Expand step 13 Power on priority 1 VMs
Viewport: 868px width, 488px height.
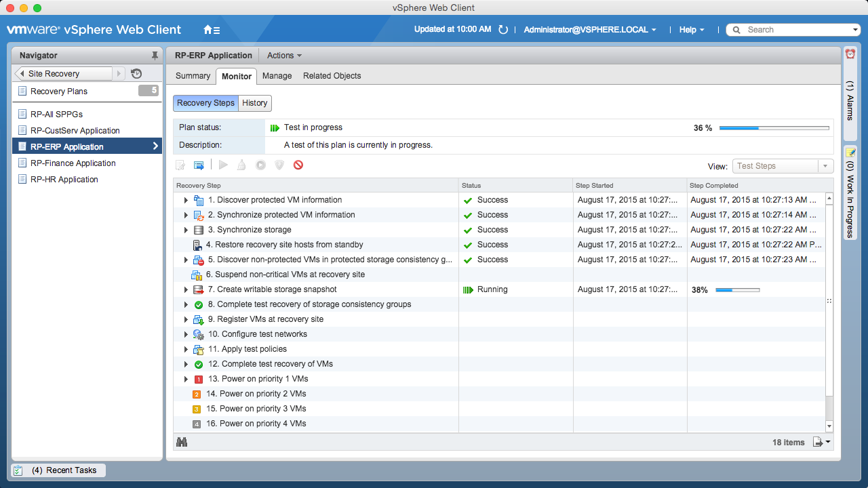pyautogui.click(x=186, y=379)
